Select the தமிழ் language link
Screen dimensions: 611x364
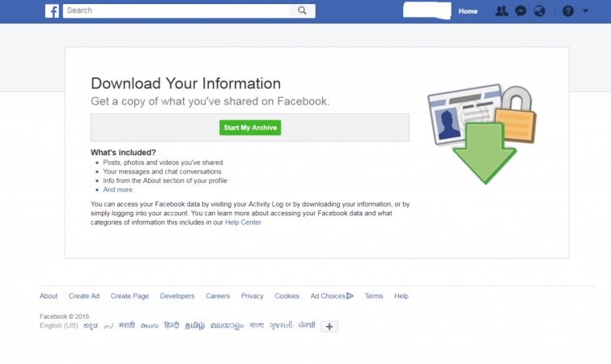[195, 325]
